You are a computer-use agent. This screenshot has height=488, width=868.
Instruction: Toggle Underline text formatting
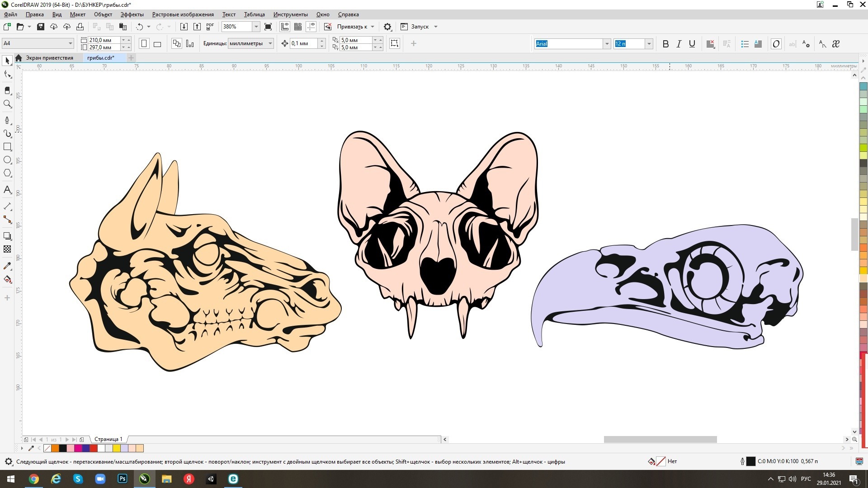pyautogui.click(x=692, y=44)
